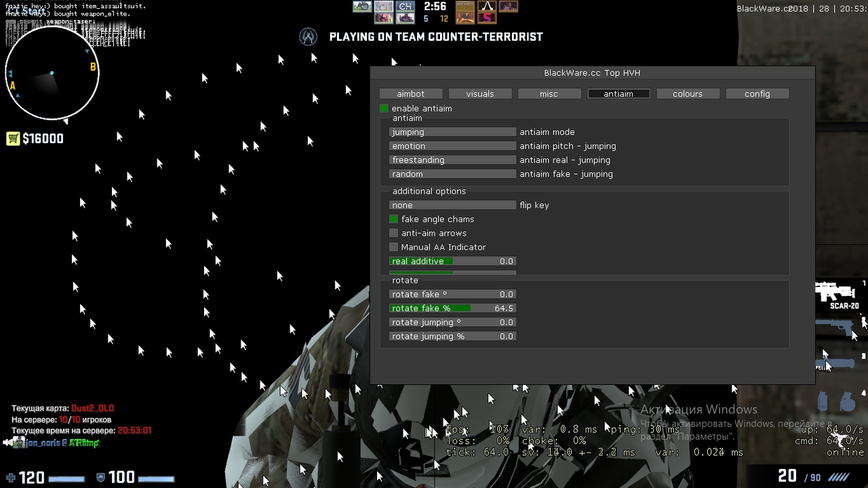Open the antiaim mode dropdown showing jumping
Viewport: 868px width, 488px height.
tap(453, 132)
